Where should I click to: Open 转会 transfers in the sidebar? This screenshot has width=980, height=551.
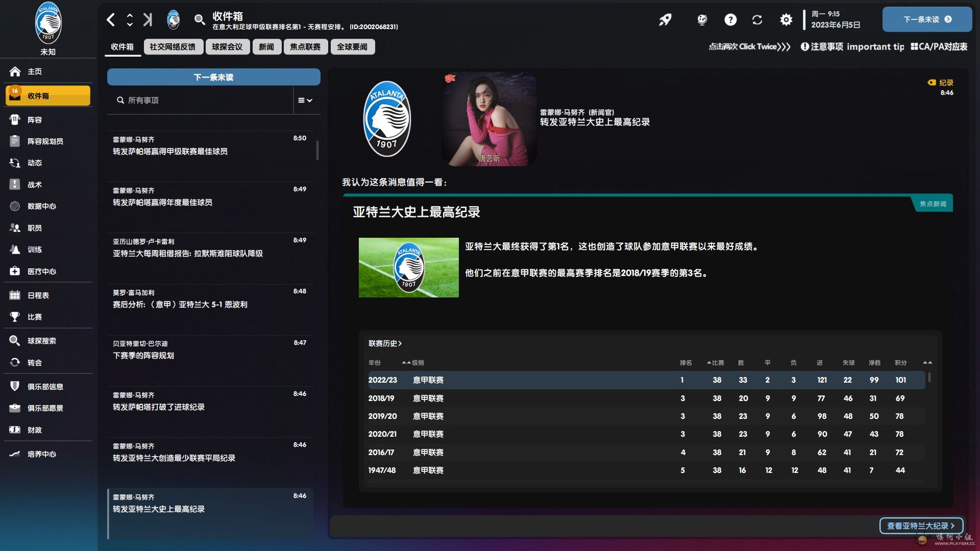[x=48, y=363]
